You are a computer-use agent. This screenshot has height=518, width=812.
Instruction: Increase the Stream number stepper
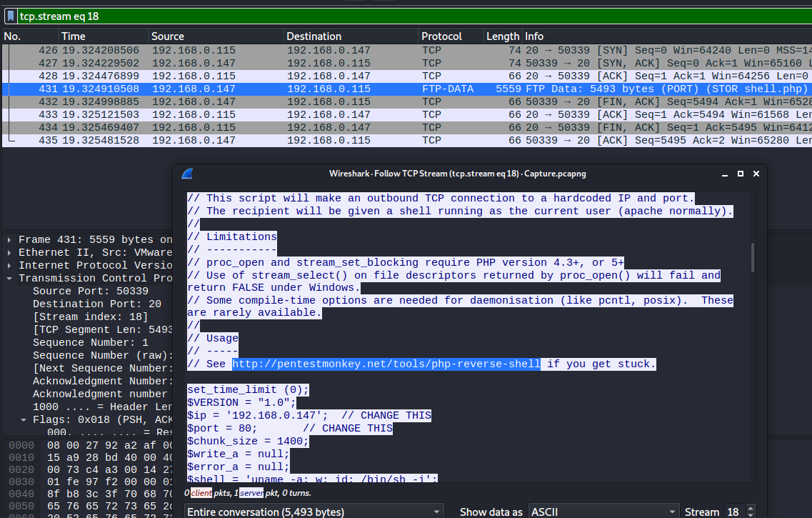click(x=751, y=508)
